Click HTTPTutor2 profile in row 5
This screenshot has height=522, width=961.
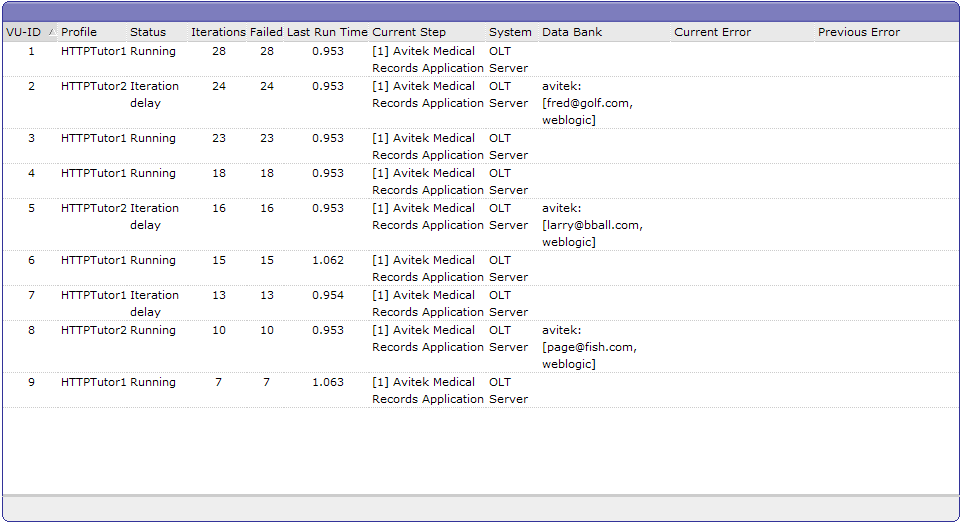[x=94, y=208]
